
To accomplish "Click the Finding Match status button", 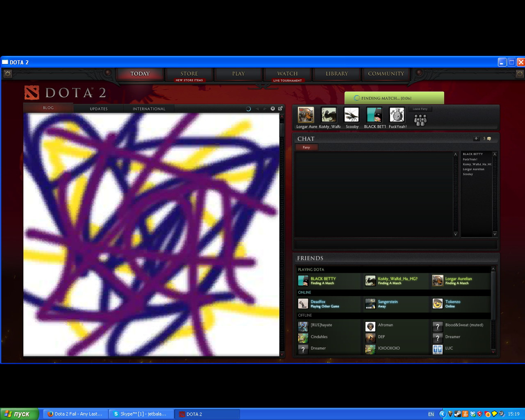I will 394,98.
